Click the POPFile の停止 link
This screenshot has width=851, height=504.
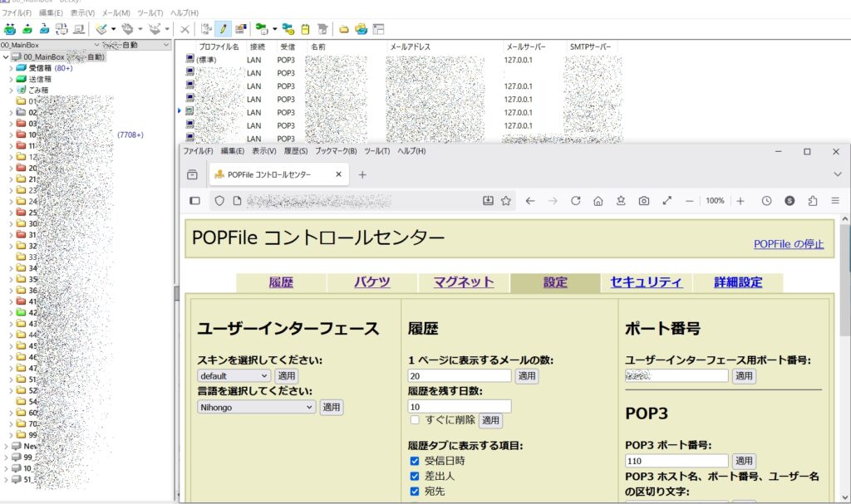[788, 244]
